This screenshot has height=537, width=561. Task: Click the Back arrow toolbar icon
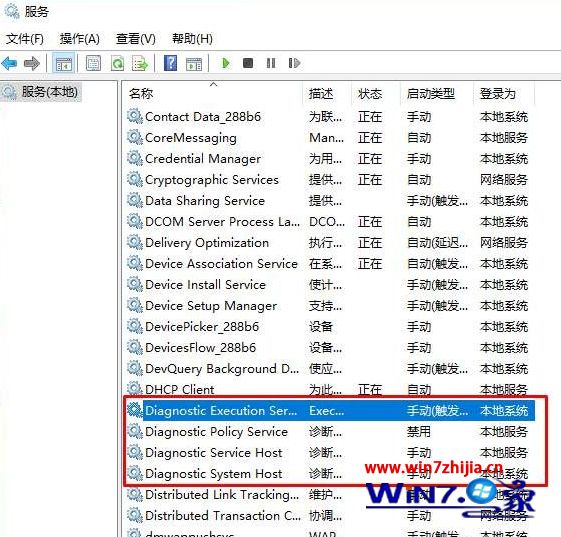click(9, 64)
